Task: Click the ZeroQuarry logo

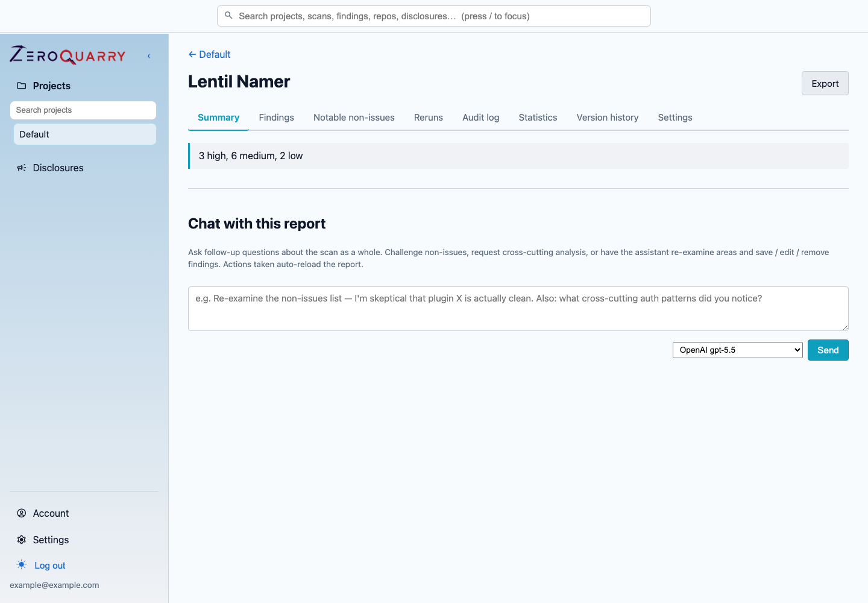Action: 68,55
